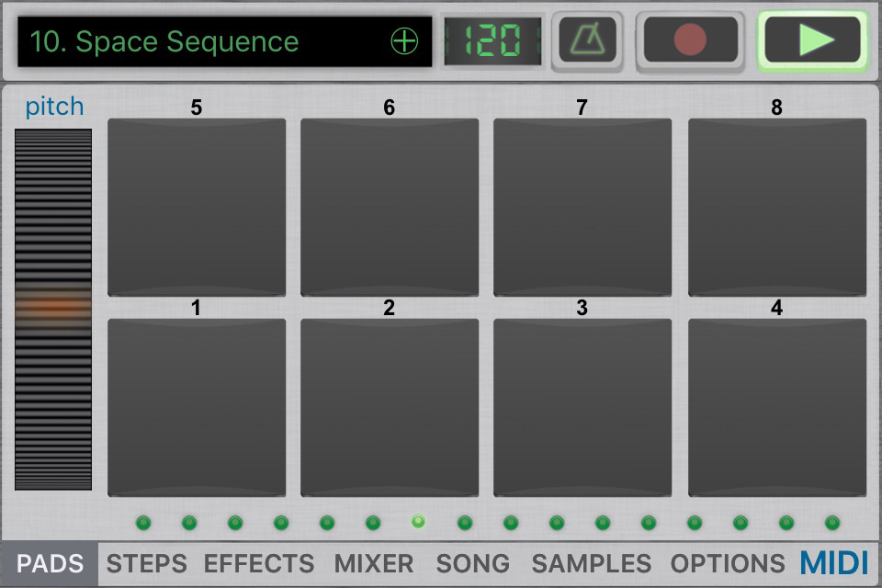The image size is (882, 588).
Task: Open the STEPS tab
Action: click(146, 564)
